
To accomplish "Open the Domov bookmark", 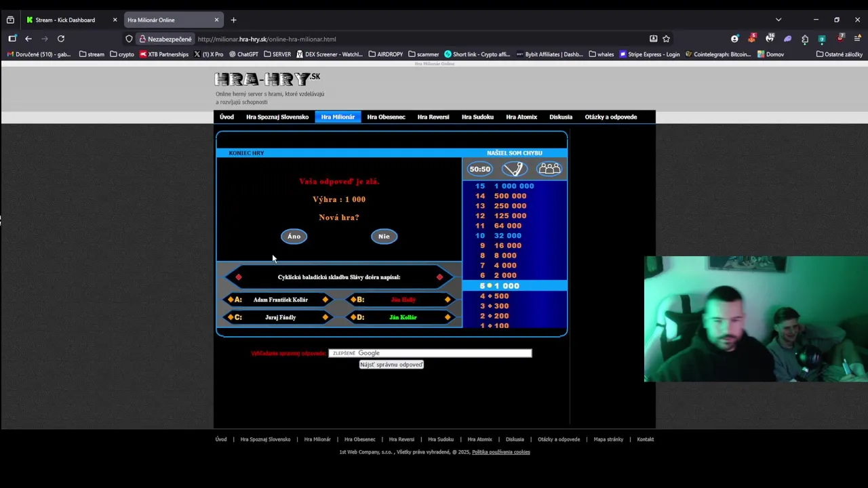I will (771, 54).
